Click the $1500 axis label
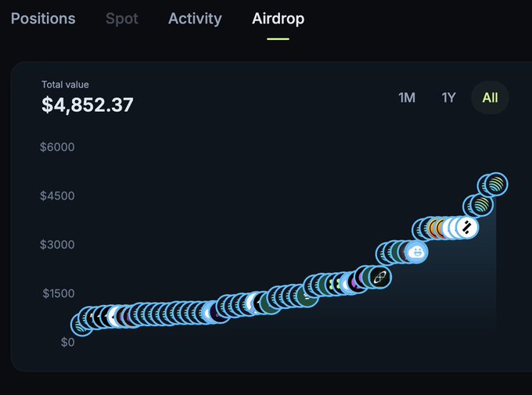Viewport: 532px width, 395px height. (x=59, y=293)
